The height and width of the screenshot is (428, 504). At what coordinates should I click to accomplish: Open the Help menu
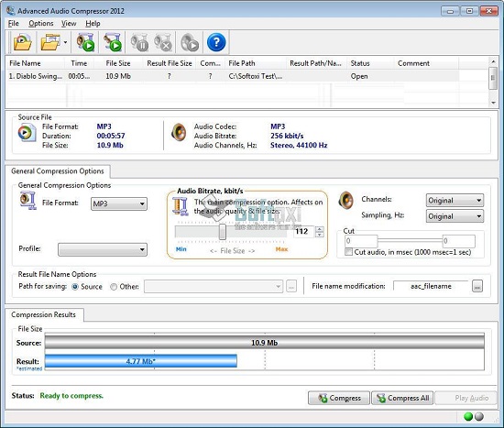click(93, 24)
